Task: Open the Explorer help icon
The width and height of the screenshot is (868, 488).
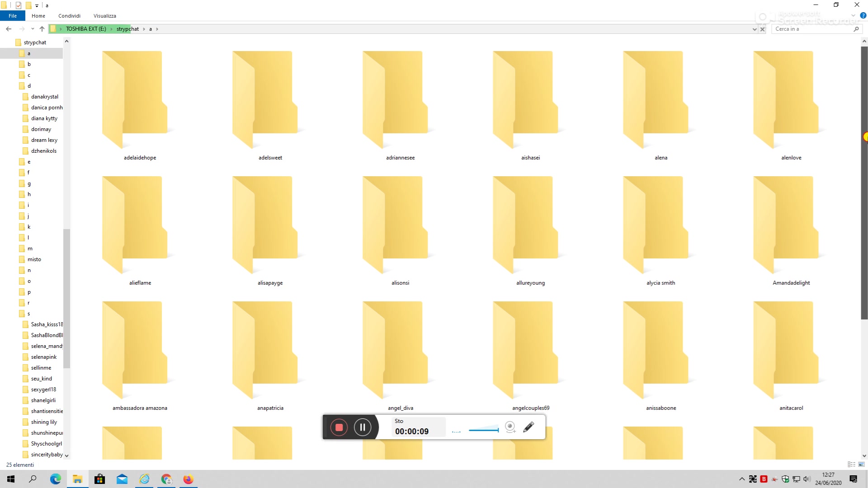Action: click(x=863, y=15)
